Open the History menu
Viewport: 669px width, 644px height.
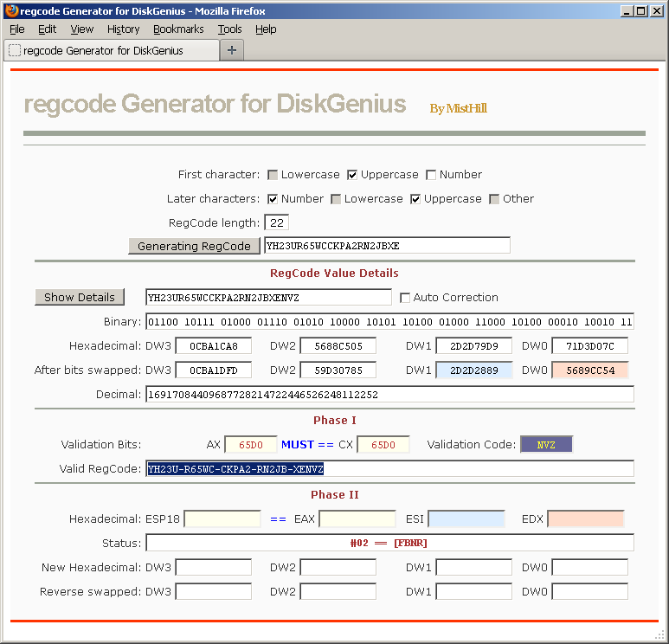click(x=123, y=29)
